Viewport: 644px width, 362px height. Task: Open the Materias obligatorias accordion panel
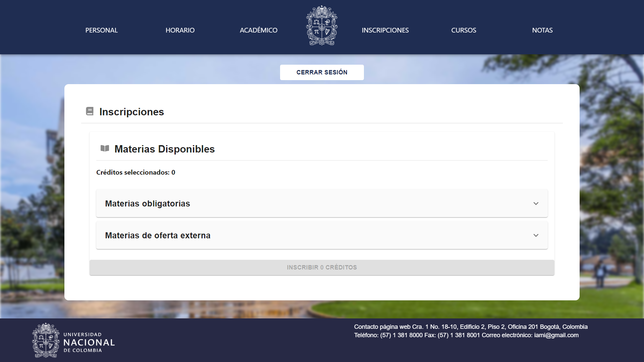[148, 203]
